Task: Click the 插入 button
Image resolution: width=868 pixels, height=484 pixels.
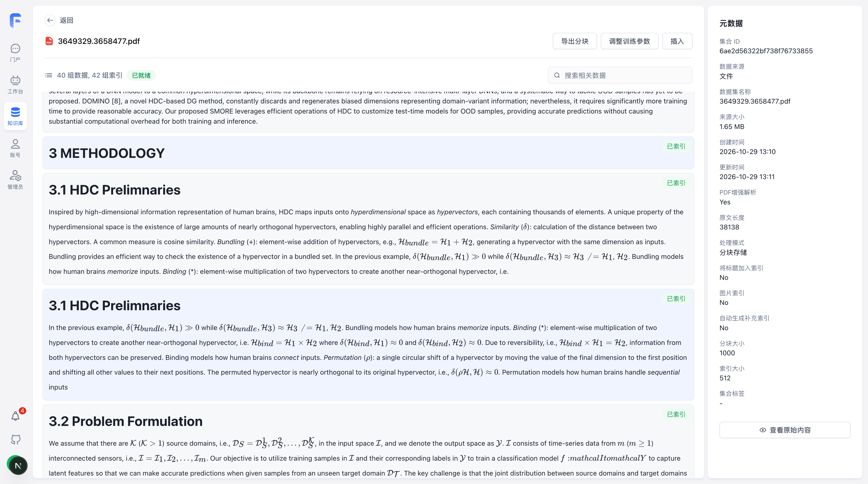Action: [677, 41]
